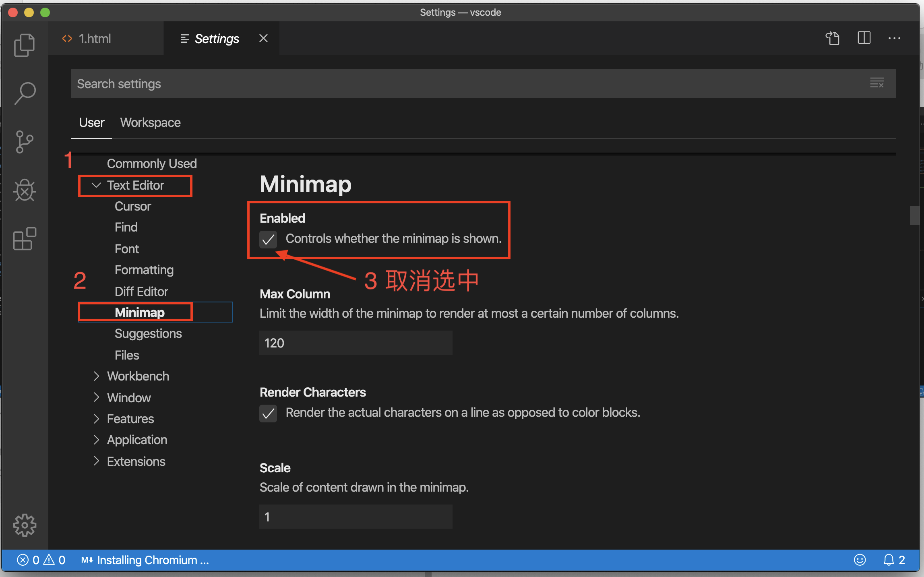Uncheck the Minimap Enabled checkbox
This screenshot has width=924, height=577.
tap(268, 240)
